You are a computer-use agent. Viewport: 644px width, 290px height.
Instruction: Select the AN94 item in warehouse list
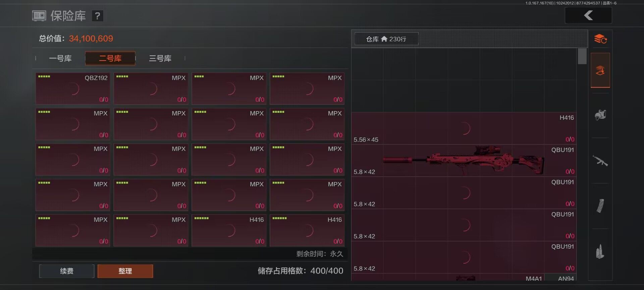[560, 278]
